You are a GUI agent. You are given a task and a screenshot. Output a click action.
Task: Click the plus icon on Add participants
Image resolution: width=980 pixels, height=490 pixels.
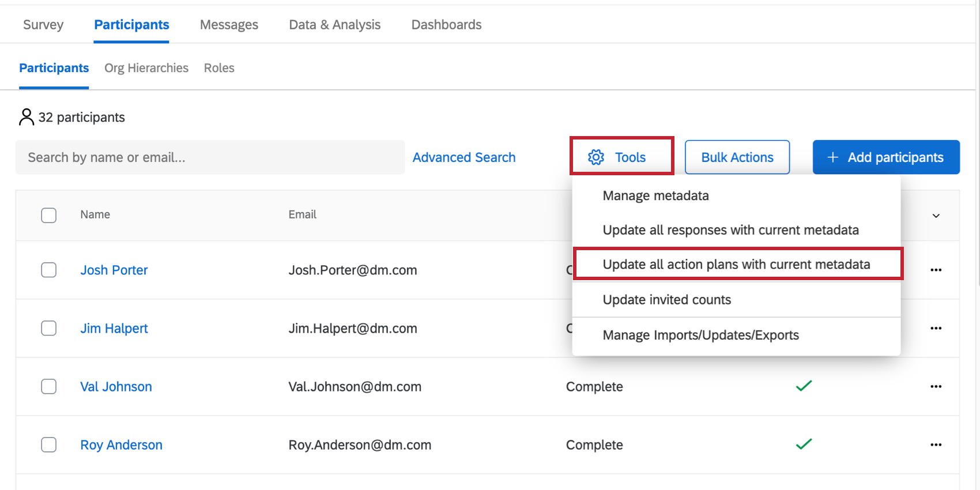(833, 157)
